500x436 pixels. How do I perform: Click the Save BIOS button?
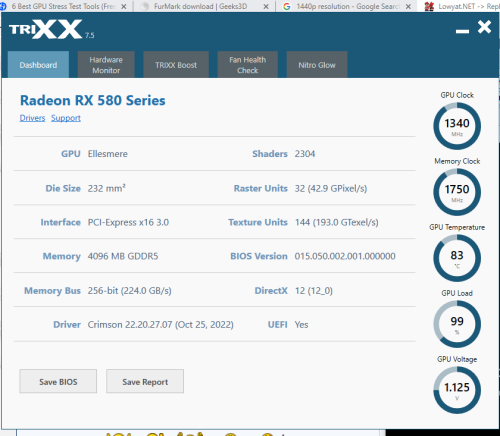click(x=58, y=381)
